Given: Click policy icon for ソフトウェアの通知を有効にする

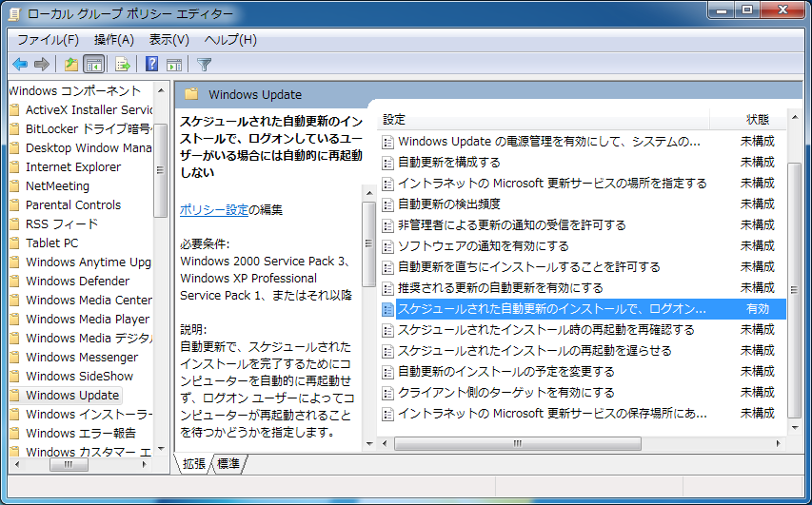Looking at the screenshot, I should [387, 246].
